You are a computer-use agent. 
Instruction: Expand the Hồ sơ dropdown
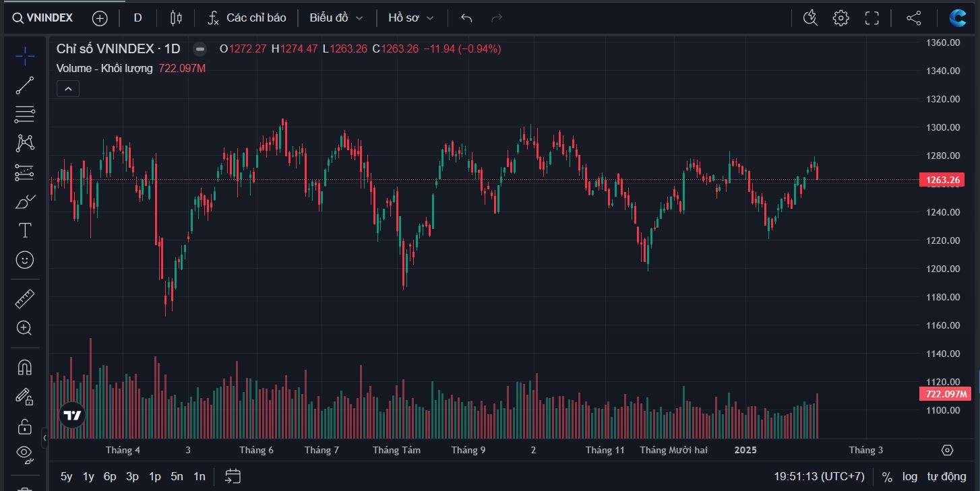click(x=410, y=18)
